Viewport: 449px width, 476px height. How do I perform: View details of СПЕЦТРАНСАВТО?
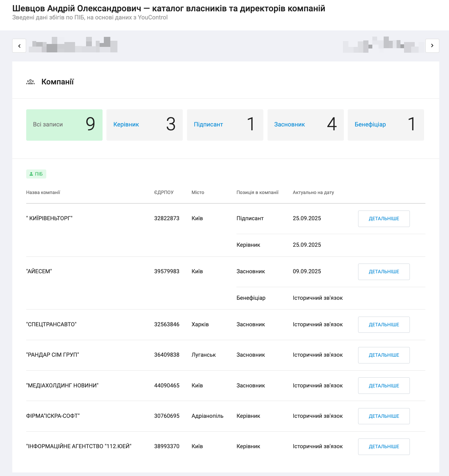384,325
